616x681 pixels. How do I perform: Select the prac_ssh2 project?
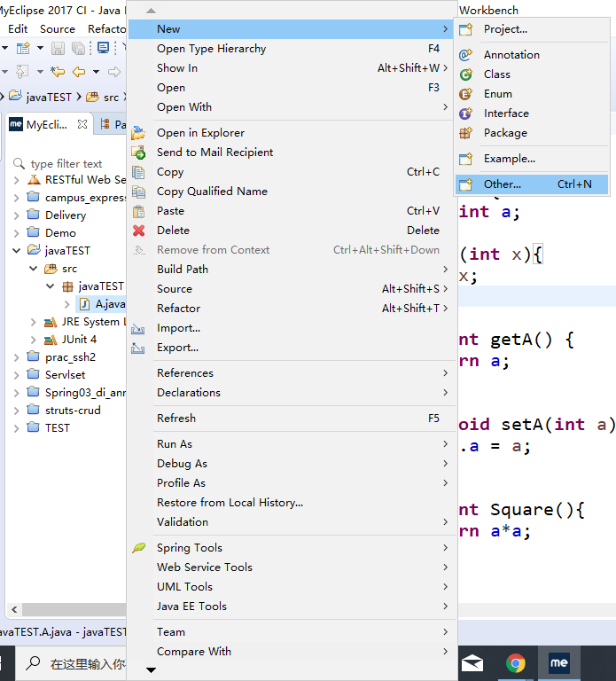(x=70, y=357)
